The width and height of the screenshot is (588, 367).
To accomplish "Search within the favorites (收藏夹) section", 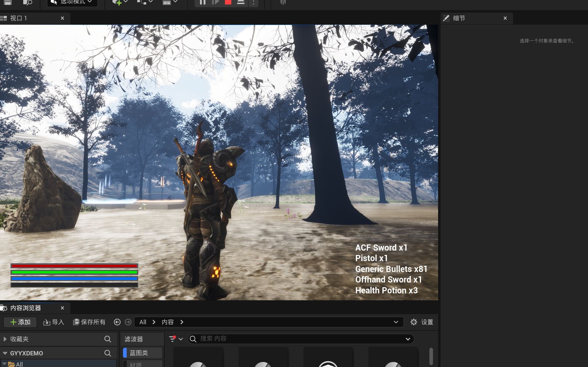I will click(107, 339).
